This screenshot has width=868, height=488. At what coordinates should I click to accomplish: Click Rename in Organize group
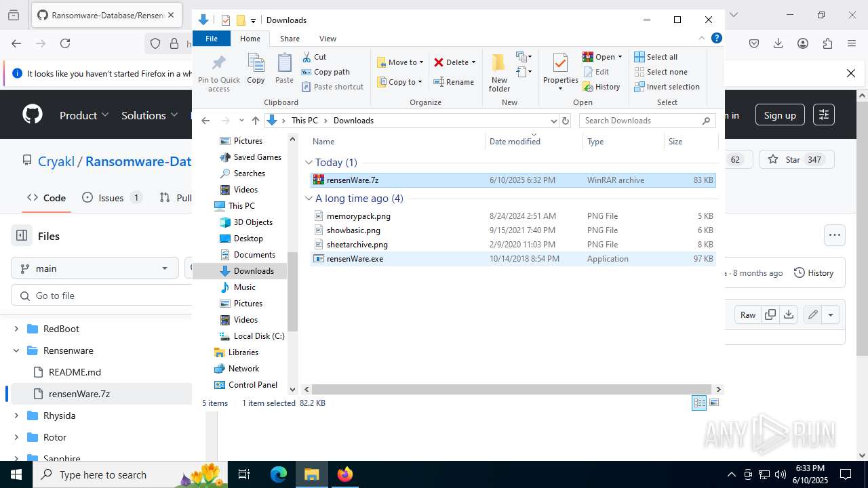coord(454,82)
